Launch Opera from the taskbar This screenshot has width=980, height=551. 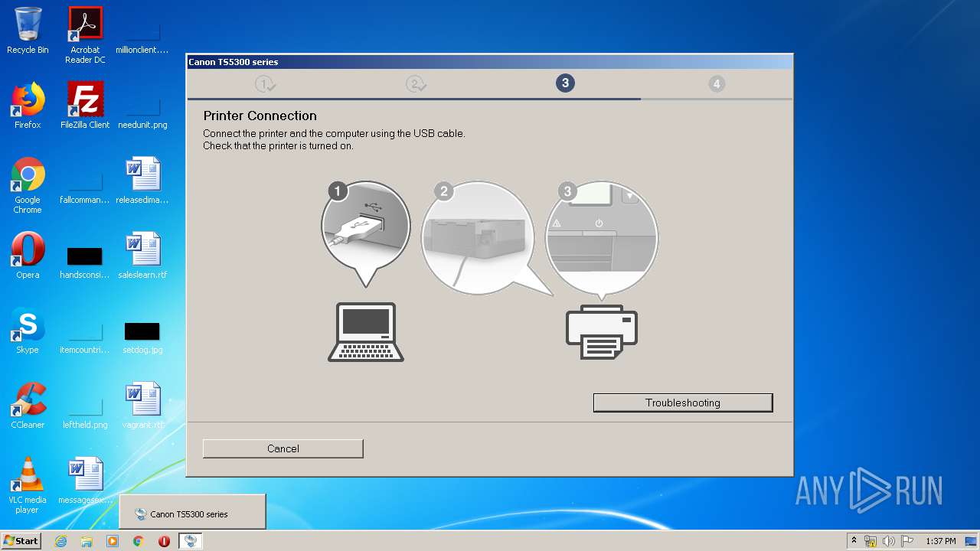click(x=164, y=541)
